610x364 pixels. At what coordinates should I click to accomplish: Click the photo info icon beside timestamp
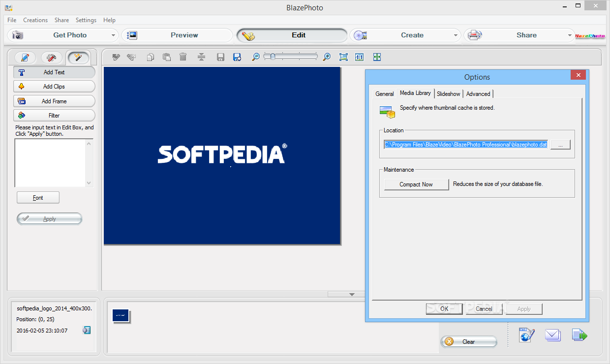(x=87, y=330)
